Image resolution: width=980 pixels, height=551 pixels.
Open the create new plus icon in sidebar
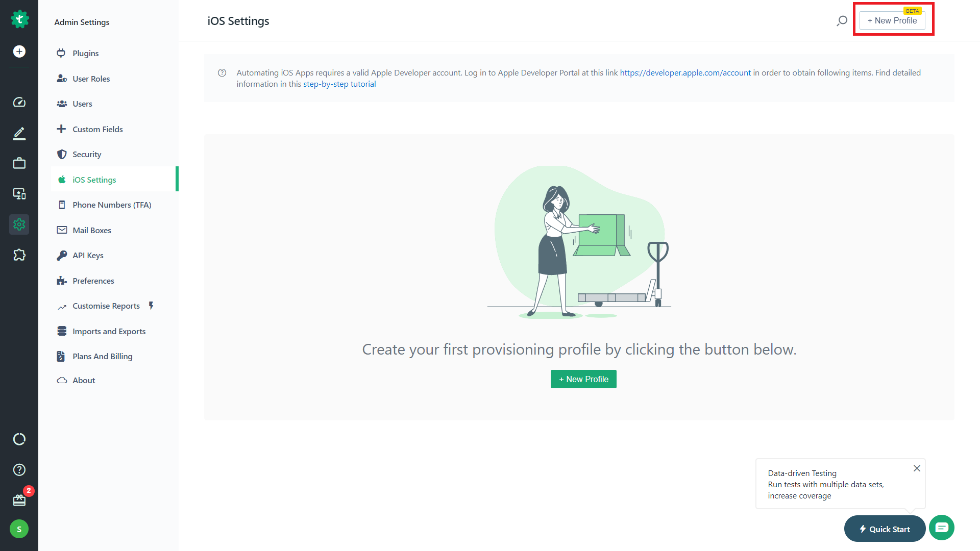point(19,52)
